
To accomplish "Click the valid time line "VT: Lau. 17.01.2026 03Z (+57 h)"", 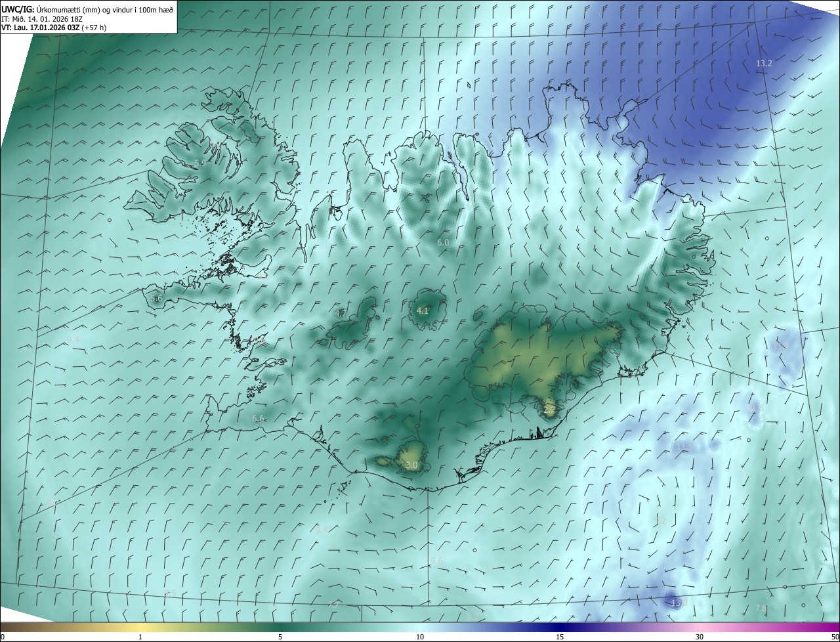I will (x=54, y=28).
